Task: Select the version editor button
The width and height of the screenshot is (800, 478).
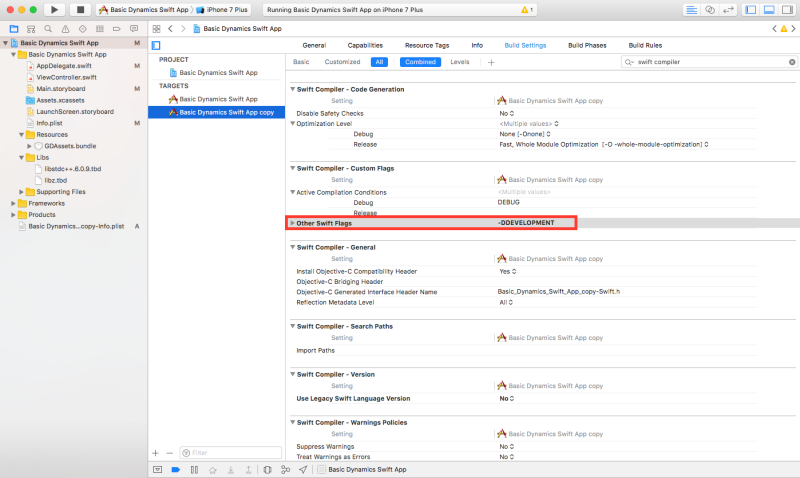Action: point(728,10)
